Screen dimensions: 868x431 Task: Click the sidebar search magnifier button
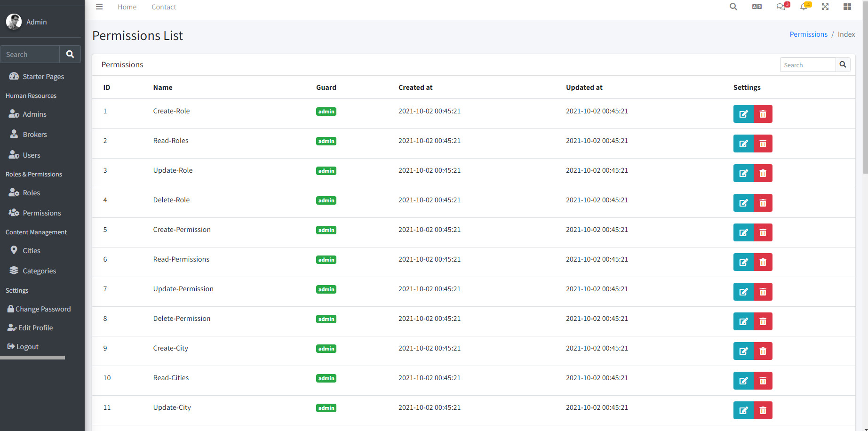(70, 54)
